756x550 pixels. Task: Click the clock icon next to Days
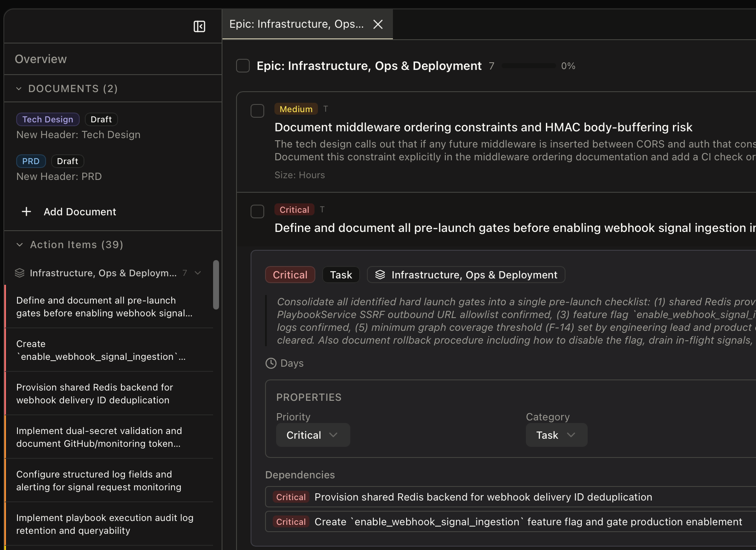[271, 363]
